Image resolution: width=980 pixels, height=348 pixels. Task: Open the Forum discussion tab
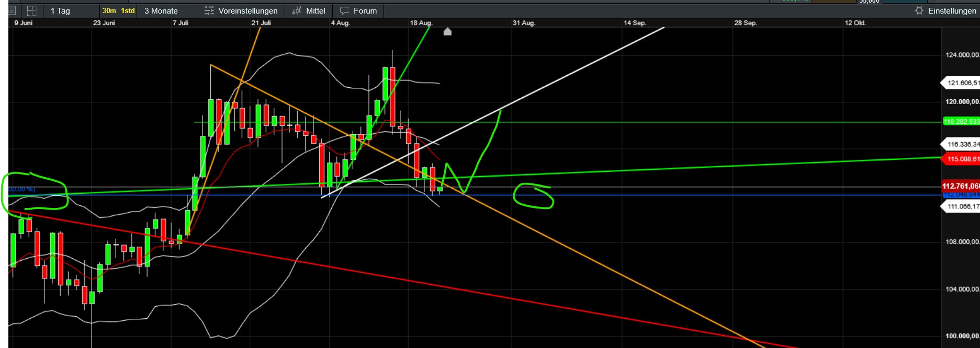click(358, 10)
